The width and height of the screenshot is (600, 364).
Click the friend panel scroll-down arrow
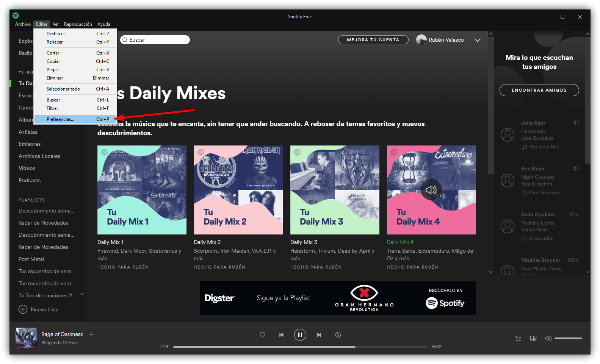coord(588,272)
